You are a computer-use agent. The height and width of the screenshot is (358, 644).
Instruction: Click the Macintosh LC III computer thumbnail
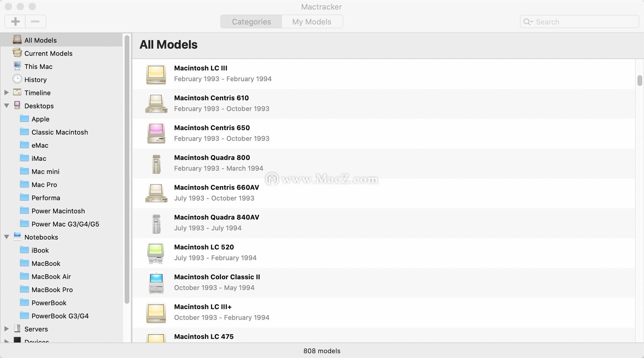point(156,74)
